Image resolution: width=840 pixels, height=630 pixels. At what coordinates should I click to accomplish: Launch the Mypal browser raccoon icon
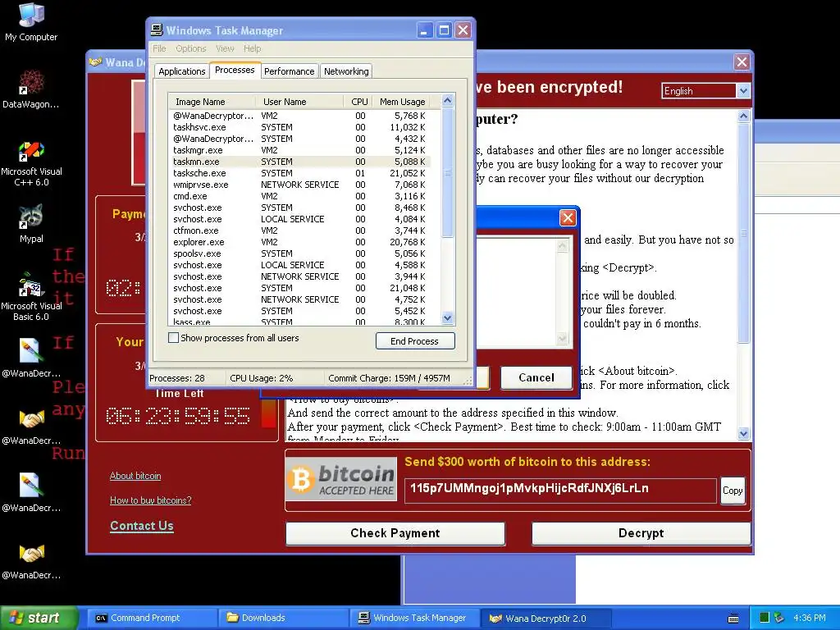[x=31, y=223]
